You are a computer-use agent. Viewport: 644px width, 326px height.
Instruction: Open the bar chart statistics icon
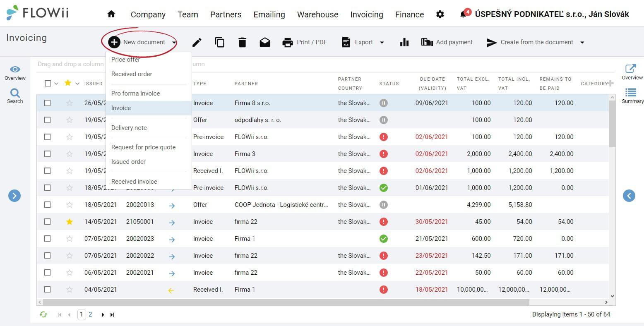pyautogui.click(x=404, y=42)
